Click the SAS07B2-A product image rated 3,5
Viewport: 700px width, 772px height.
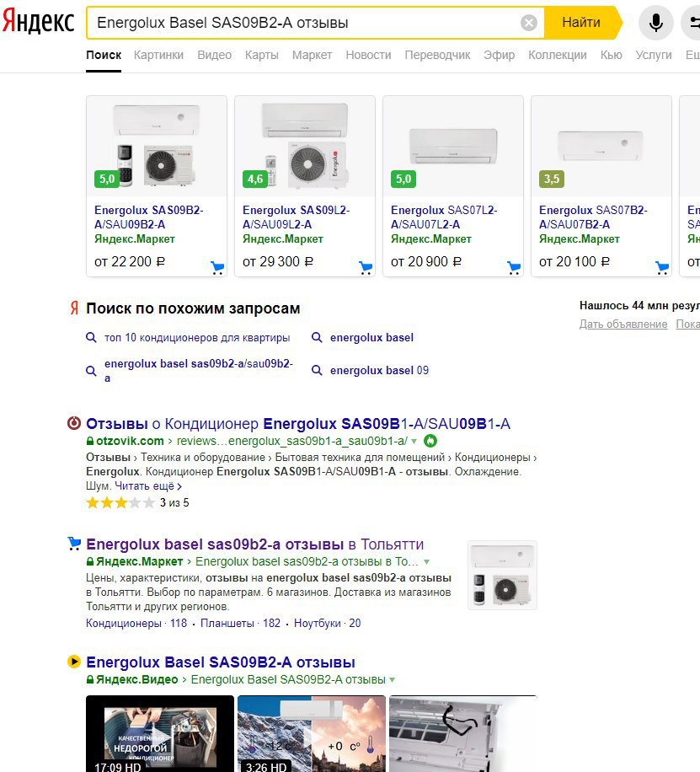tap(601, 147)
